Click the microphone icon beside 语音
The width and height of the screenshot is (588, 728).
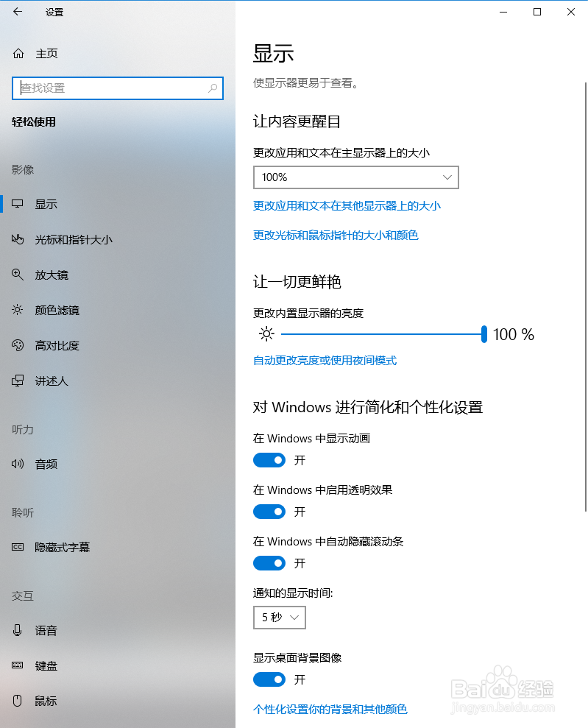click(18, 630)
